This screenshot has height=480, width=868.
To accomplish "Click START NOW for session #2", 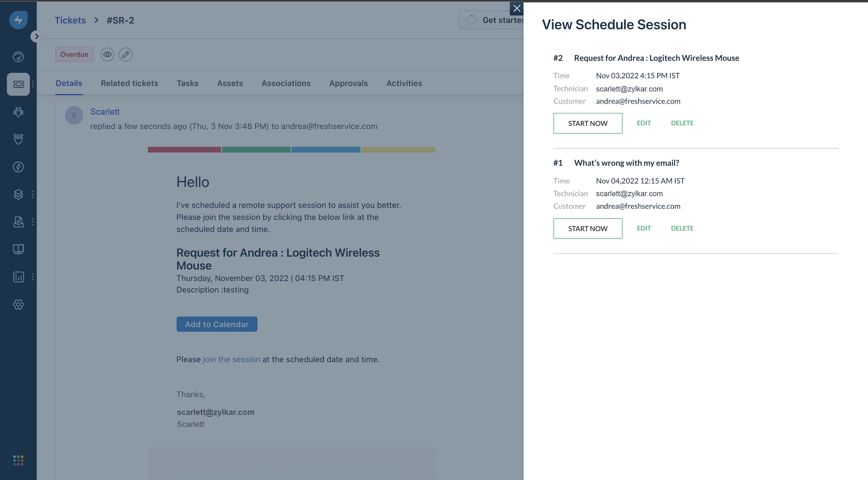I will (587, 123).
